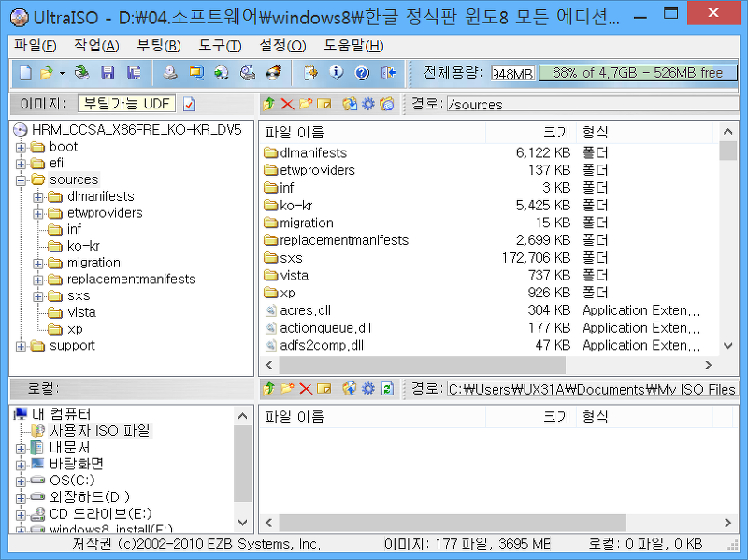The width and height of the screenshot is (748, 560).
Task: Open the 작업(A) menu
Action: pos(96,46)
